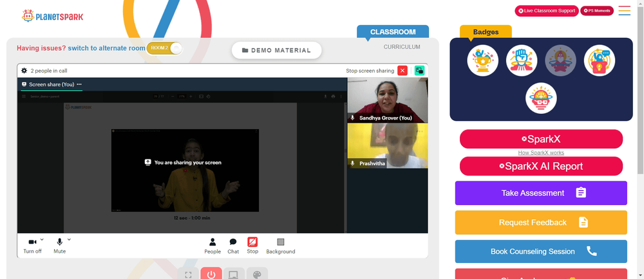Toggle the ROOM 2 switch

point(165,48)
